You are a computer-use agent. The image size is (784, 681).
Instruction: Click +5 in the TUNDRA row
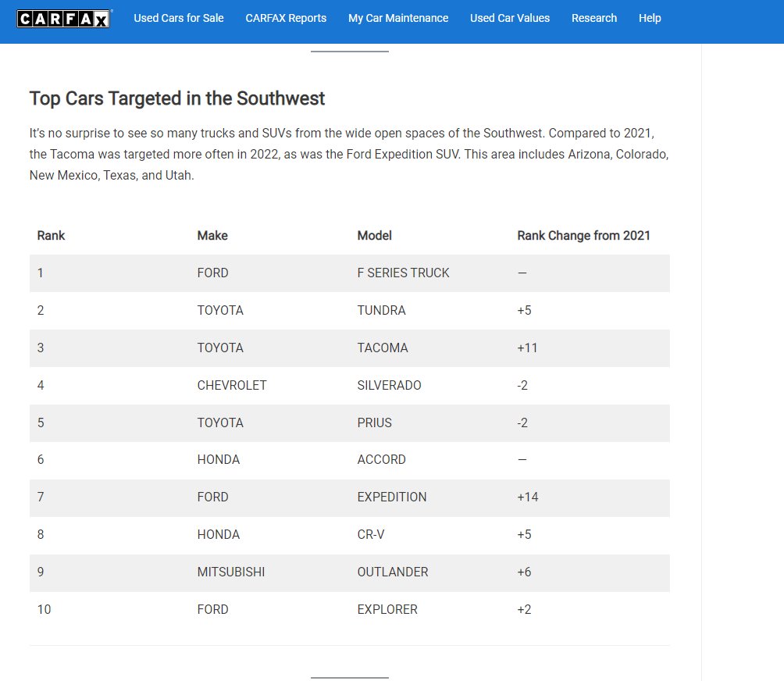(524, 311)
